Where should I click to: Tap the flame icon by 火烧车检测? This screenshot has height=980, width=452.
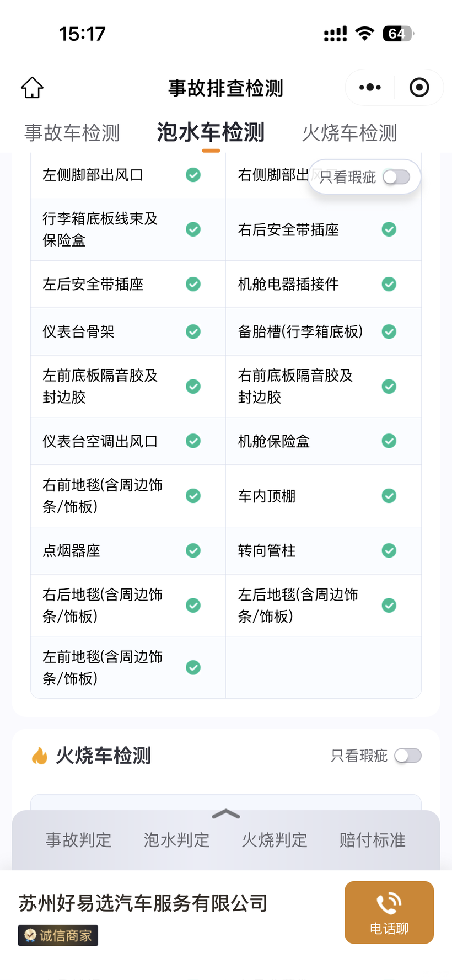pos(40,756)
